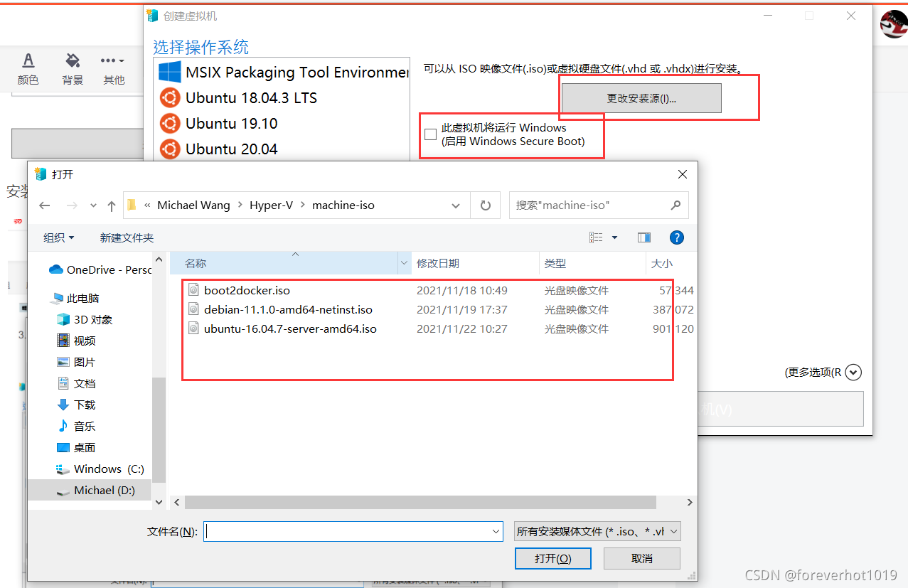Screen dimensions: 908x588
Task: Click the 文件名 input field
Action: click(347, 531)
